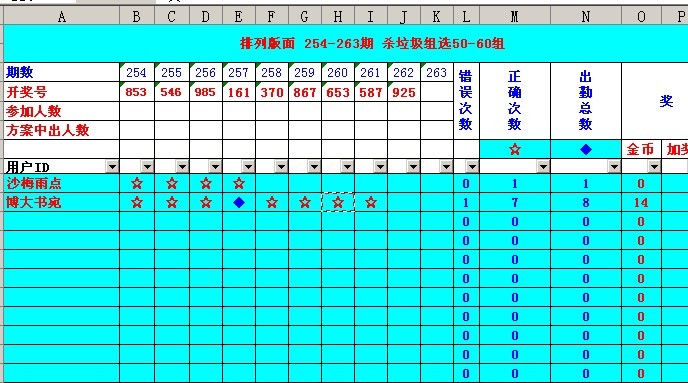Screen dimensions: 688x383
Task: Click the title cell 排列版面 254-263期
Action: (x=372, y=43)
